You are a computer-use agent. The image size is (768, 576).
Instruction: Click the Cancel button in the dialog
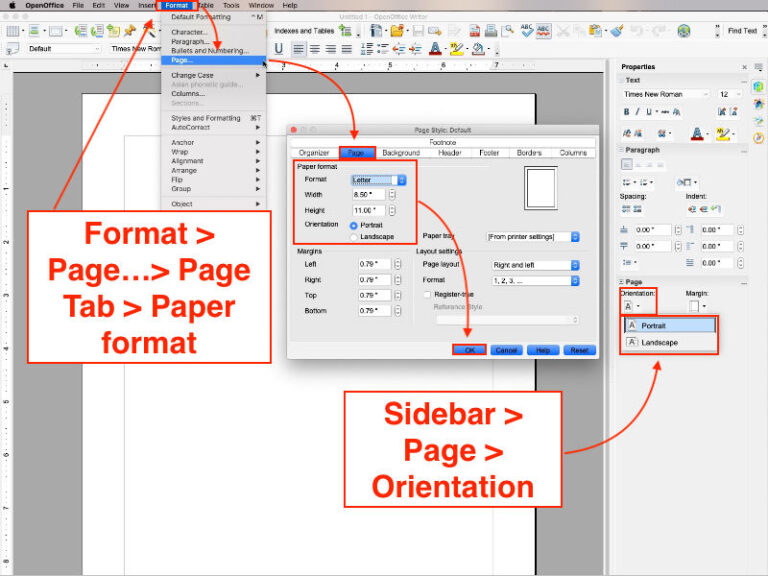[506, 350]
